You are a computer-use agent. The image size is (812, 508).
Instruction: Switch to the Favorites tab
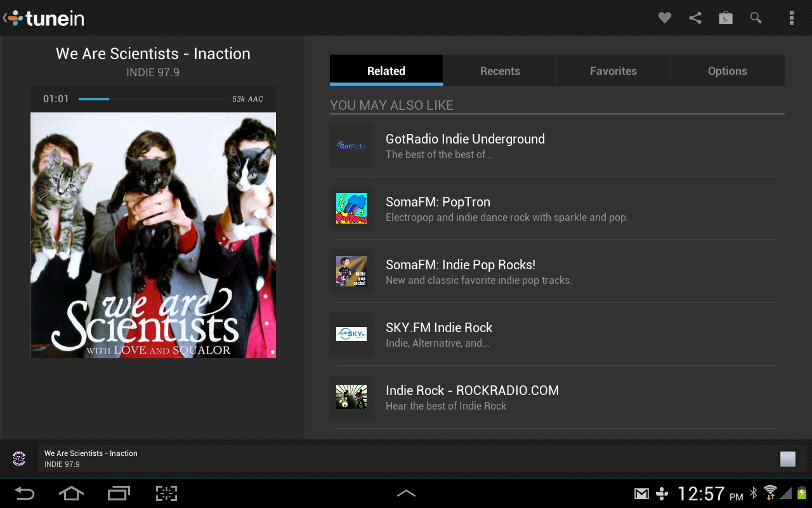(x=613, y=70)
